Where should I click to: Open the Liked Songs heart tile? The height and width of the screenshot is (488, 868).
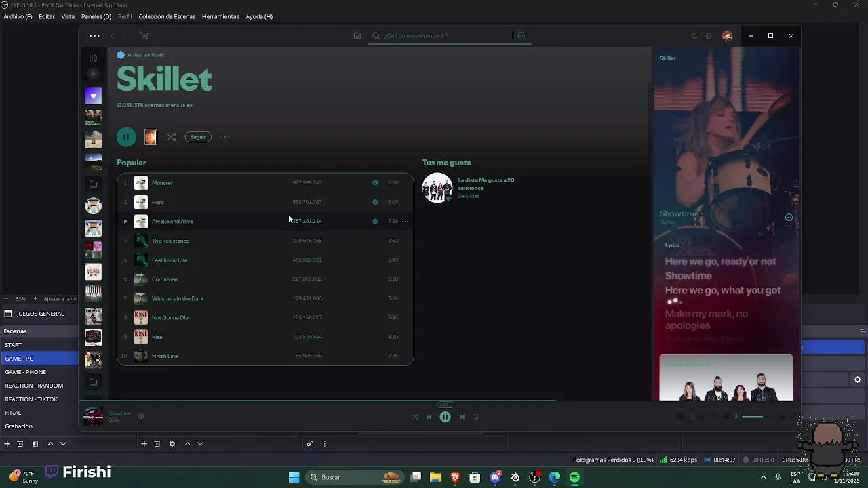(93, 96)
